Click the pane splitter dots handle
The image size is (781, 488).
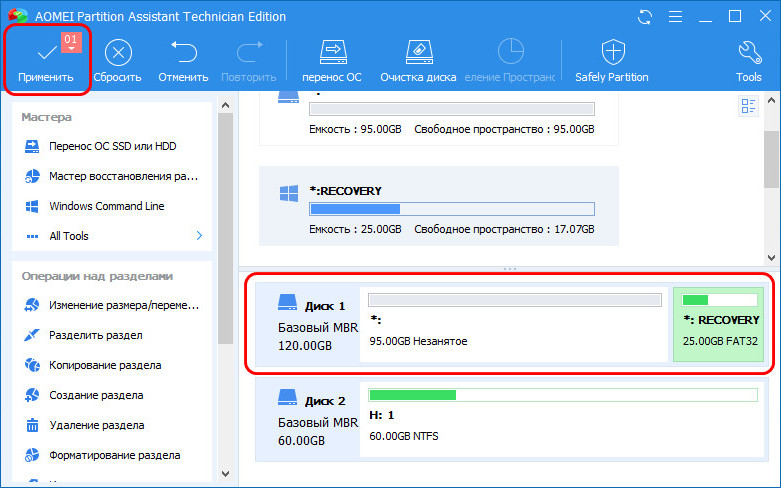[x=510, y=269]
